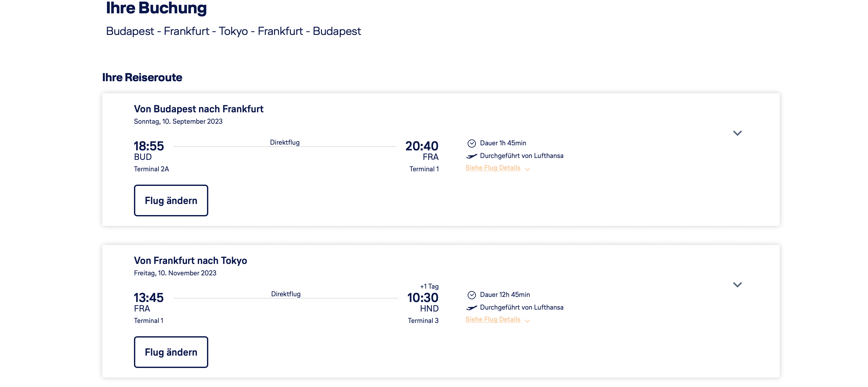The image size is (868, 387).
Task: Click the "Von Frankfurt nach Tokyo" heading
Action: tap(190, 260)
